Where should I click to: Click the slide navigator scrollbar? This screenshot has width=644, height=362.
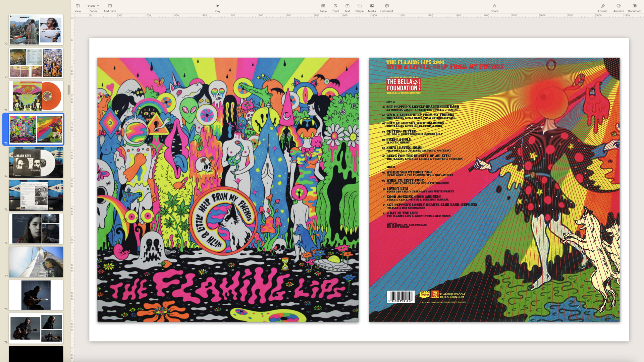[68, 90]
